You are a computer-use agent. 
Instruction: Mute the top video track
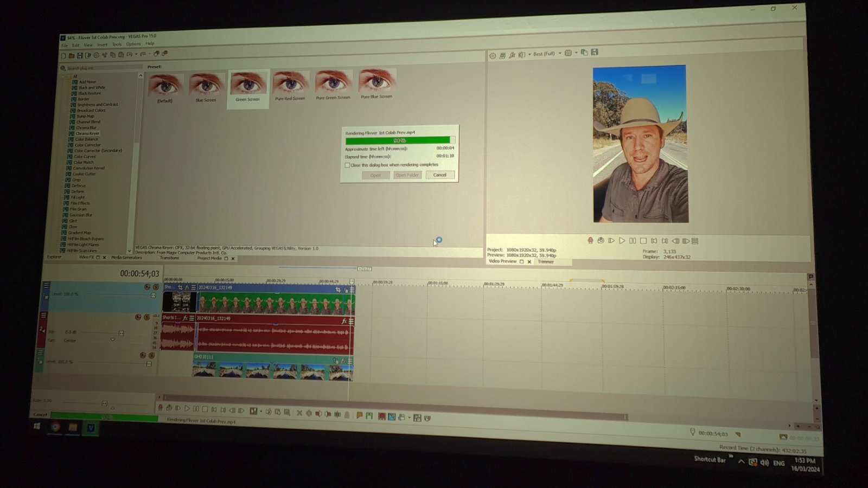pyautogui.click(x=147, y=287)
